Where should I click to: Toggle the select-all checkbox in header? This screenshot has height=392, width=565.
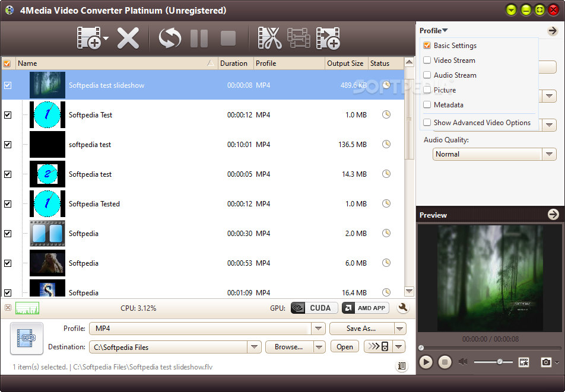[x=7, y=63]
